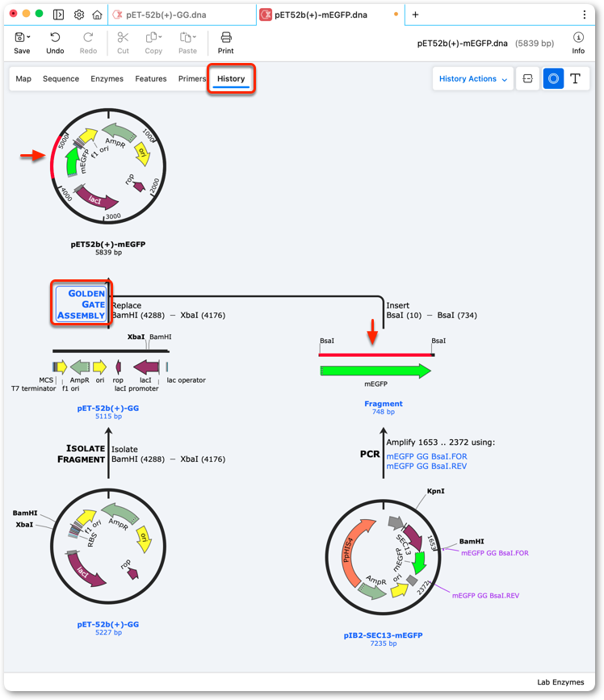Click the lac operator feature label
Viewport: 604px width, 700px height.
pyautogui.click(x=187, y=380)
